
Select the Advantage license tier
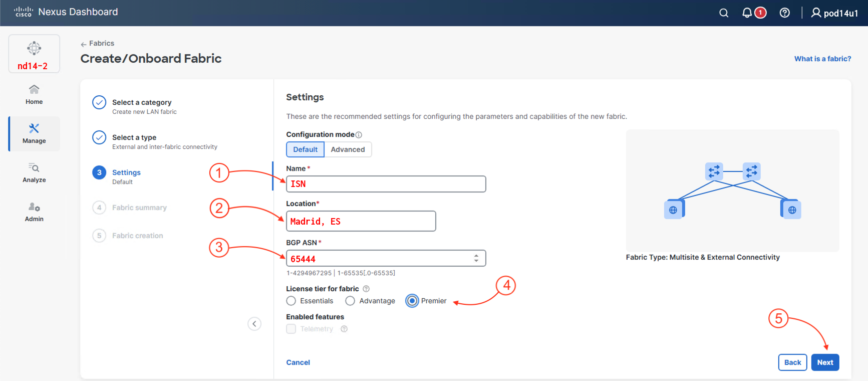point(350,301)
